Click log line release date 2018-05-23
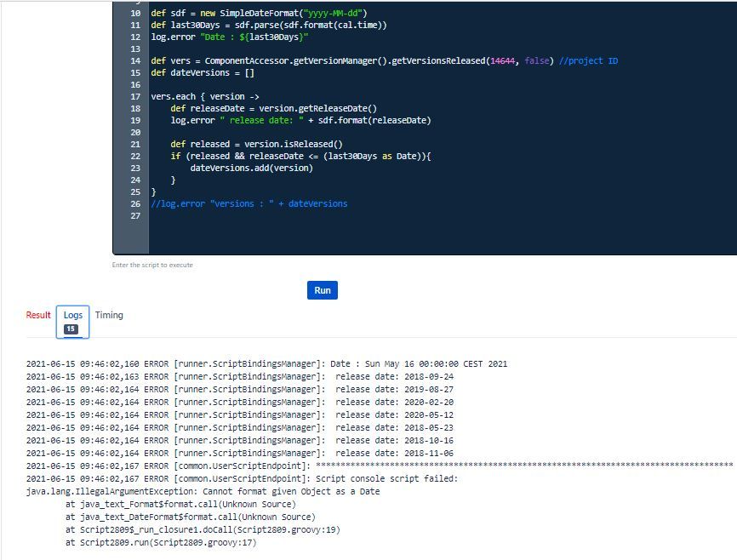This screenshot has height=560, width=737. [240, 427]
